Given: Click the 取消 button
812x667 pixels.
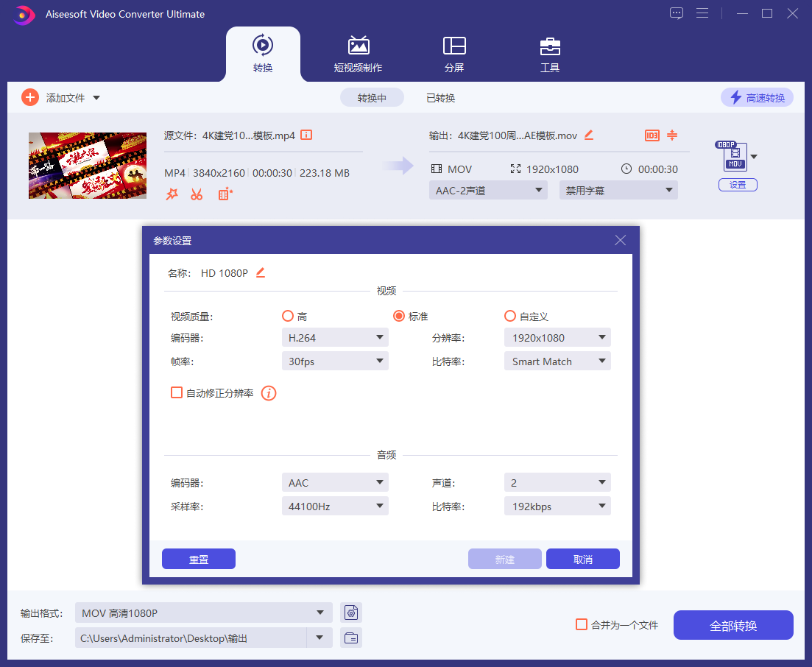Looking at the screenshot, I should 583,559.
